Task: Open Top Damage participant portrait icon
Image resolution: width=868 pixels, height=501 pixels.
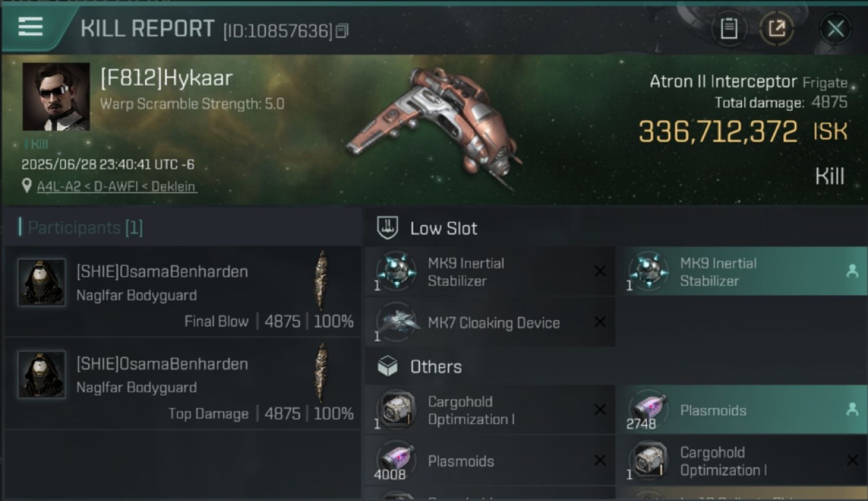Action: point(41,375)
